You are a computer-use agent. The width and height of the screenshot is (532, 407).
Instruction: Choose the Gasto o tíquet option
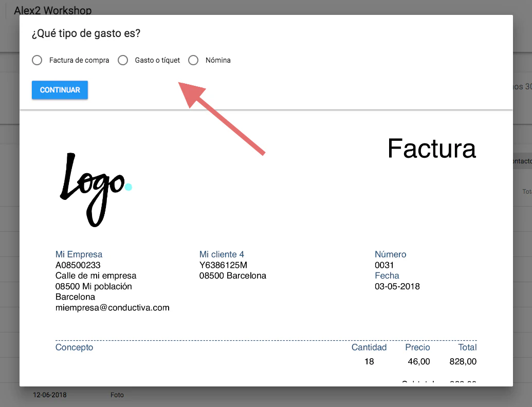click(123, 60)
